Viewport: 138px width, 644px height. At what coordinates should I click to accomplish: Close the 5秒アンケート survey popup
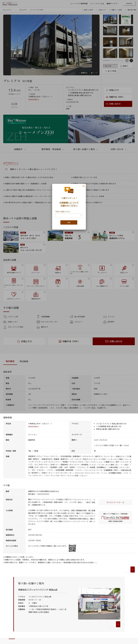(x=84, y=186)
